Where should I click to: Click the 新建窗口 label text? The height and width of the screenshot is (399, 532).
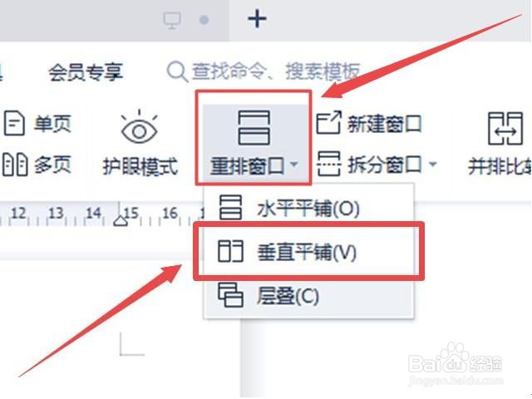point(384,124)
